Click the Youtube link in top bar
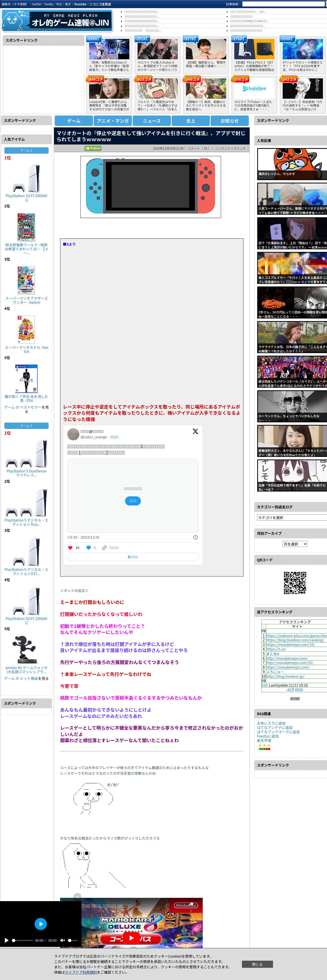Image resolution: width=327 pixels, height=980 pixels. pos(80,4)
